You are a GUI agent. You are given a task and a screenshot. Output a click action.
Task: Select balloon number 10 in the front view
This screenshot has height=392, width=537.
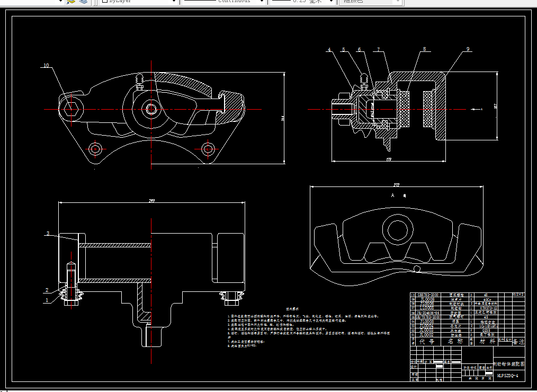pos(46,65)
